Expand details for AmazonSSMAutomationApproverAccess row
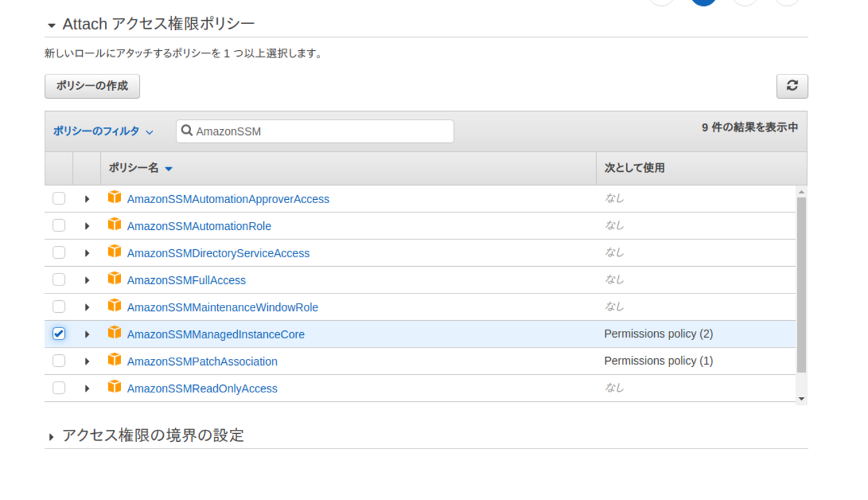The width and height of the screenshot is (868, 500). pos(87,199)
